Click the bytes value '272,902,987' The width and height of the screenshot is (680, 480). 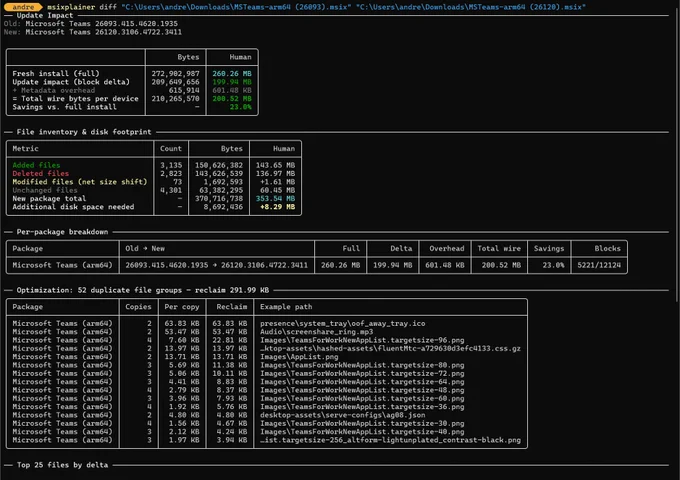click(x=175, y=73)
